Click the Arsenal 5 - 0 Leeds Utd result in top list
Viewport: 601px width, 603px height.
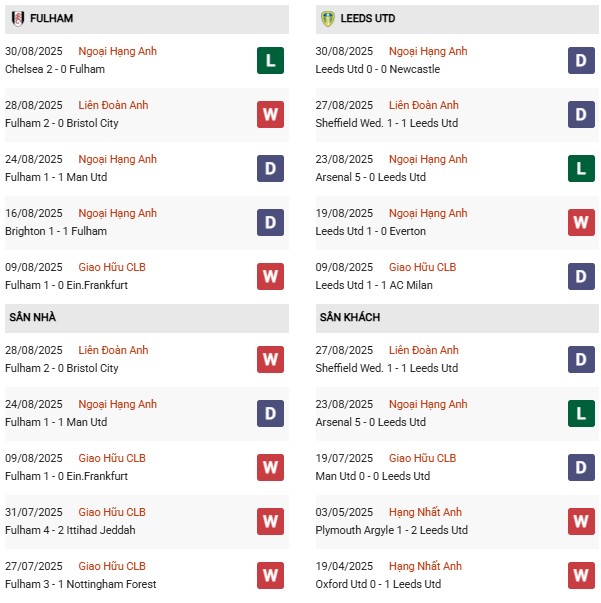coord(371,177)
